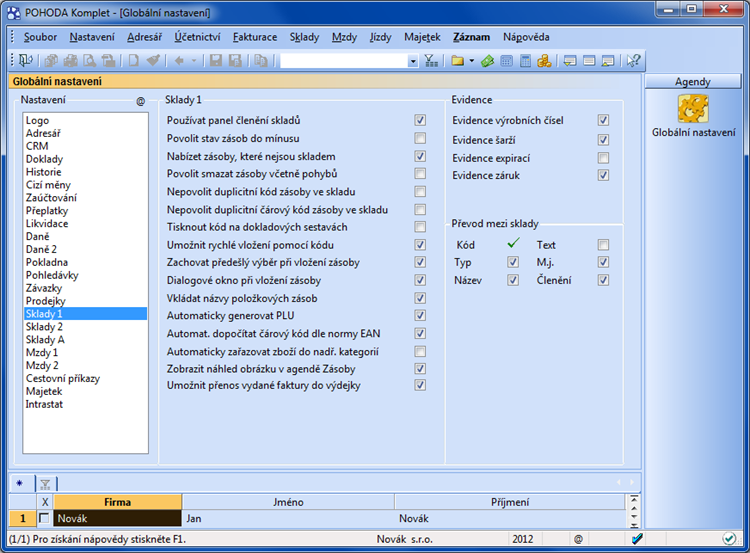Click the calendar icon in toolbar
The height and width of the screenshot is (553, 750).
[x=507, y=60]
